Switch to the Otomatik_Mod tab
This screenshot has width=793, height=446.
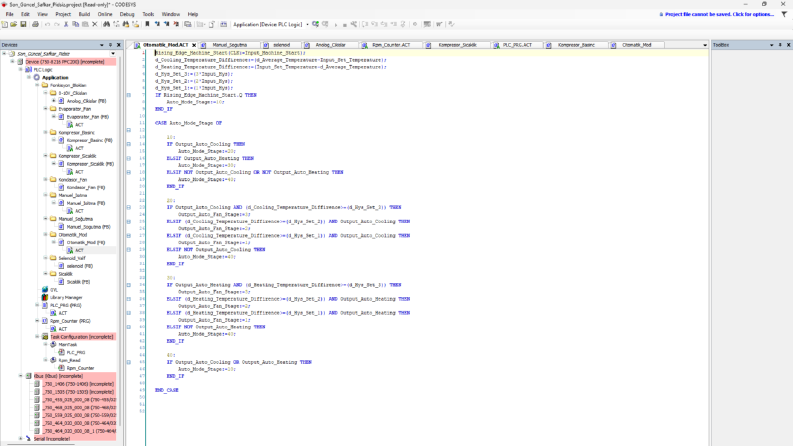tap(636, 45)
